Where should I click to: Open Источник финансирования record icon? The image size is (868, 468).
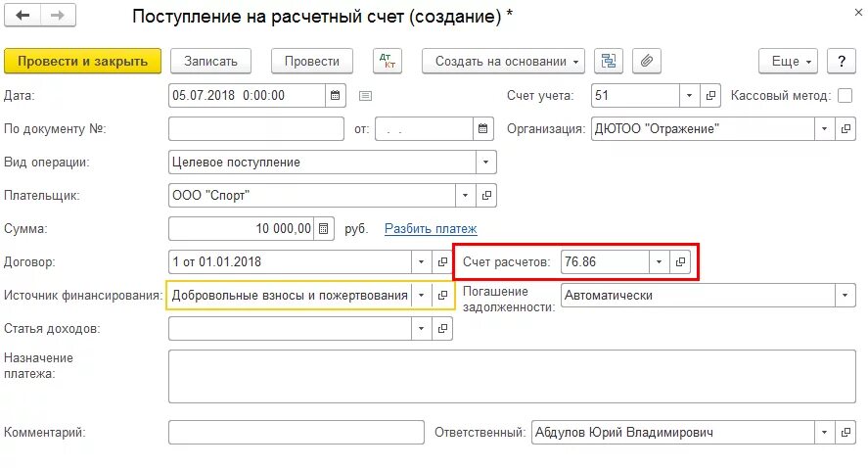[442, 296]
